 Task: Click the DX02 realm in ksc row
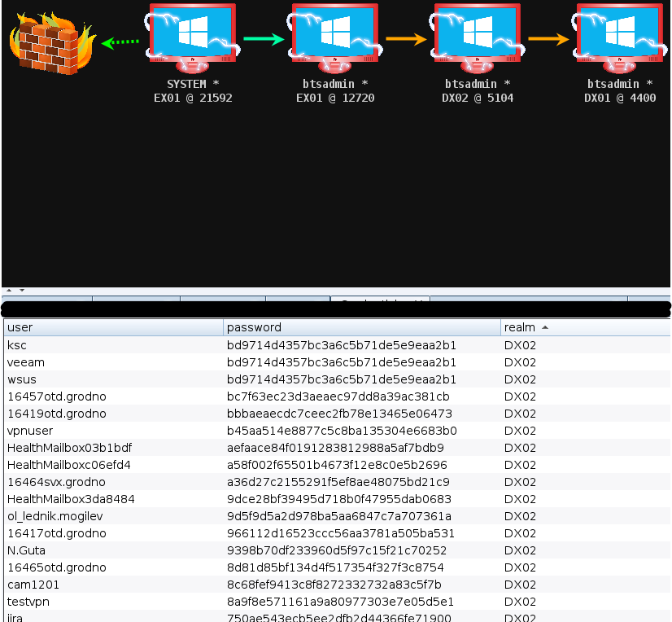[x=520, y=345]
